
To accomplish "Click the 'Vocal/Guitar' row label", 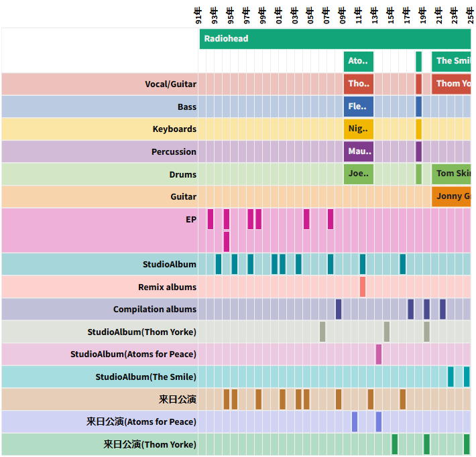I will 170,84.
